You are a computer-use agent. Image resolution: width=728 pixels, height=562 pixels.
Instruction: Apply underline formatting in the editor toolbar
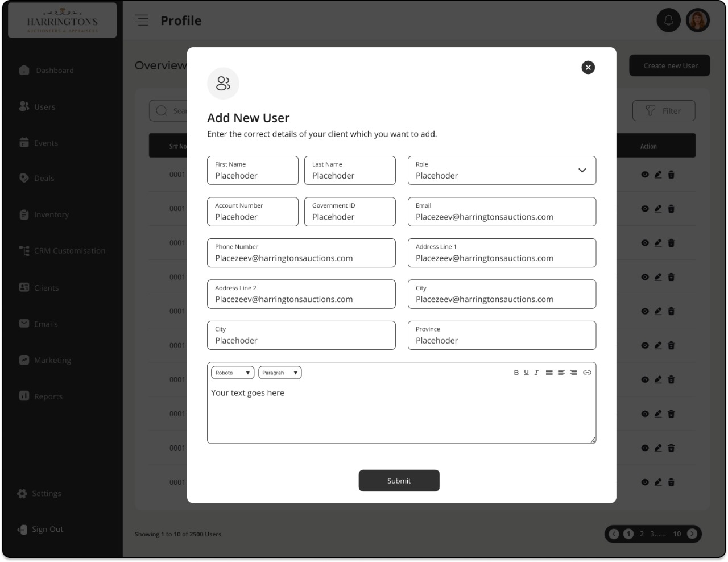point(526,373)
